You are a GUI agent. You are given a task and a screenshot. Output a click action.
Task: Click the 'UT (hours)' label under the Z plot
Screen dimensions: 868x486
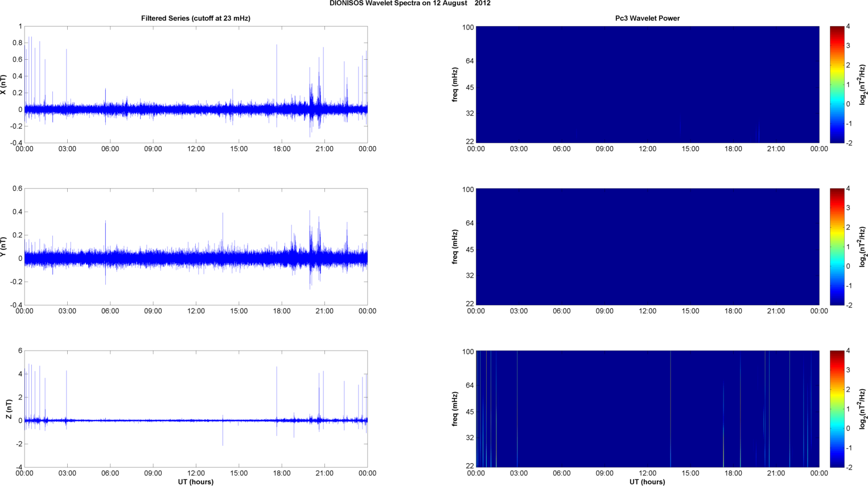coord(196,482)
